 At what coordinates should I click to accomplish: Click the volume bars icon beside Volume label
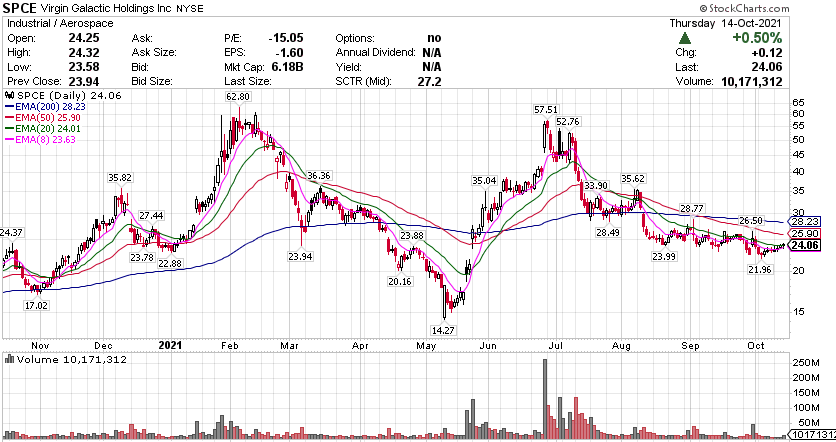(10, 359)
